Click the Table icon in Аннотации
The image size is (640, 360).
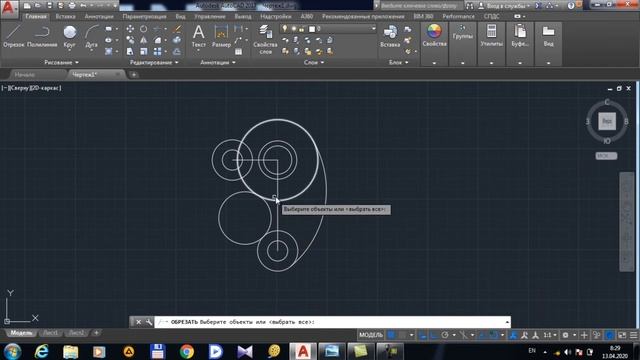tap(238, 51)
